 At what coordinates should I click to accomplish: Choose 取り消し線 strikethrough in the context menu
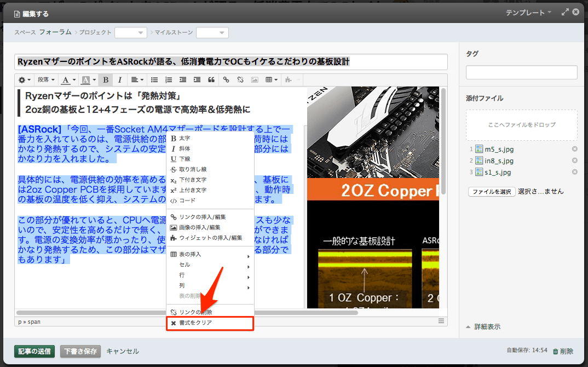[210, 170]
